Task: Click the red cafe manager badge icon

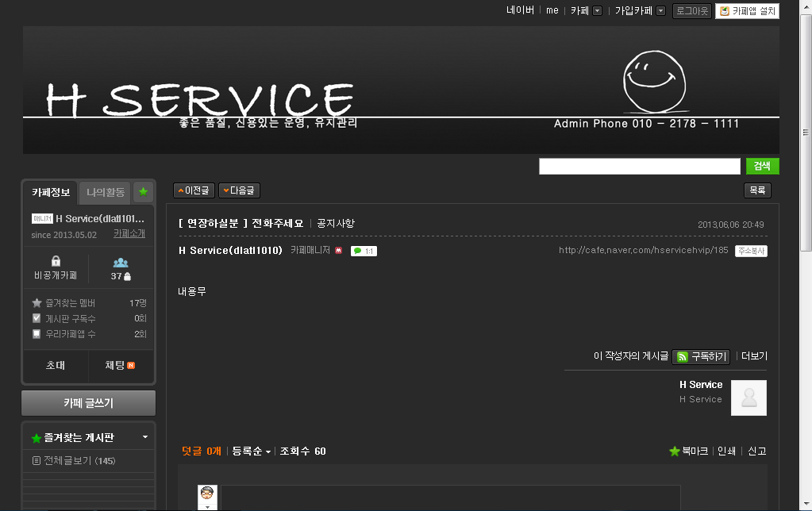Action: click(x=339, y=251)
